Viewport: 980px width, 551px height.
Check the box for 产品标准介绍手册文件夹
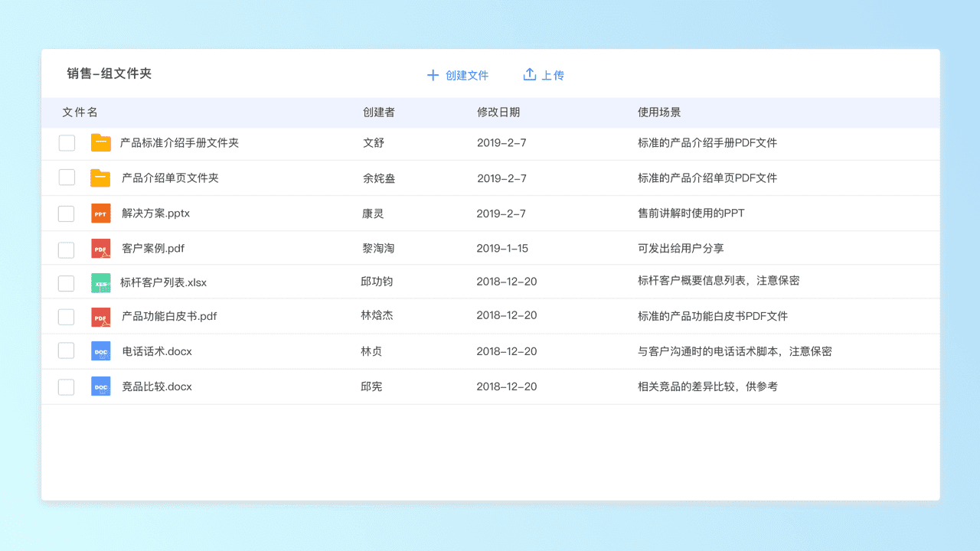tap(67, 143)
